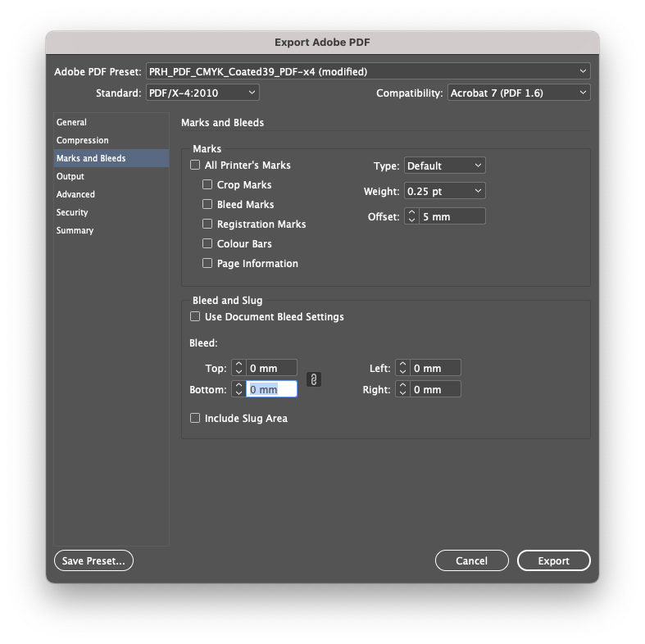Open the Compatibility Acrobat 7 dropdown
Image resolution: width=645 pixels, height=644 pixels.
click(519, 93)
